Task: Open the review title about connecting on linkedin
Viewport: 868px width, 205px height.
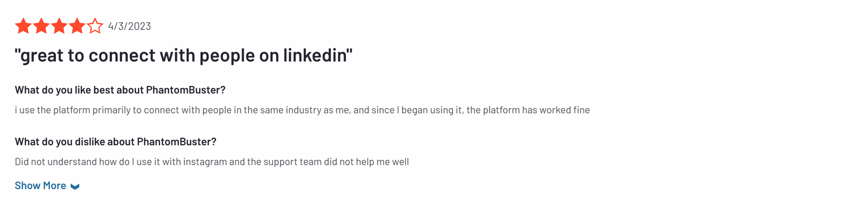Action: tap(183, 55)
